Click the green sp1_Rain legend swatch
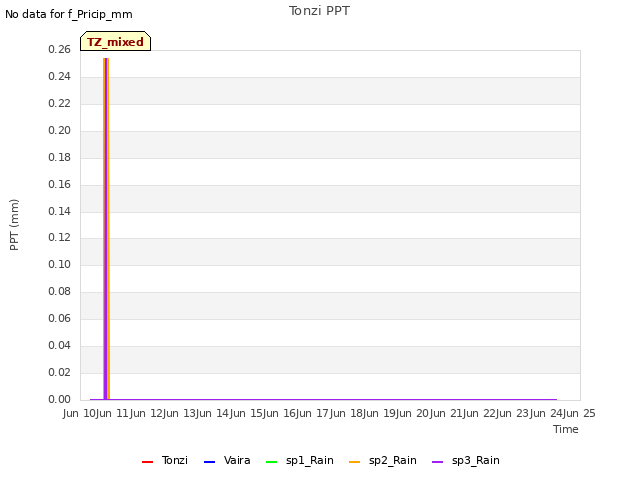640x480 pixels. pyautogui.click(x=271, y=462)
